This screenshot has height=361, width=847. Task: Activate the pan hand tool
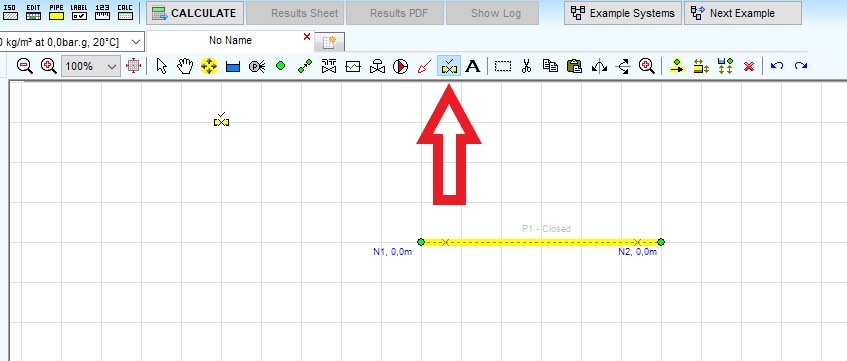pyautogui.click(x=185, y=66)
